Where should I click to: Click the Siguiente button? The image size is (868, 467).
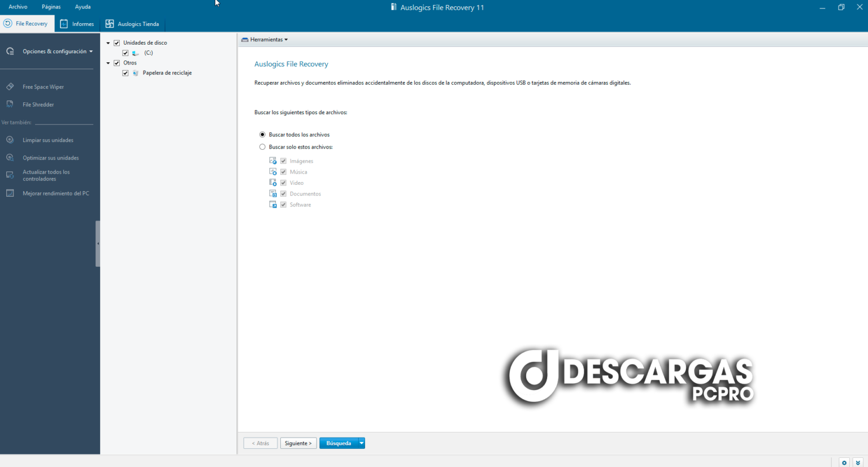click(x=298, y=443)
